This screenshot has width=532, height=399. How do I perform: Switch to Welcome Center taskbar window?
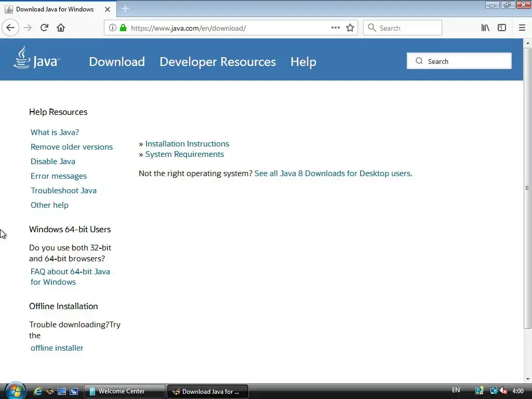(x=124, y=391)
